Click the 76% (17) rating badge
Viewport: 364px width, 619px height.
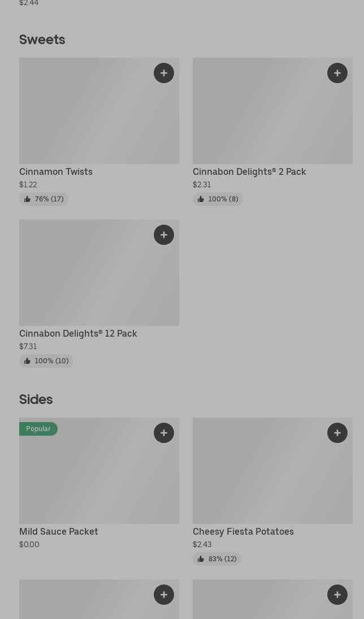tap(44, 199)
